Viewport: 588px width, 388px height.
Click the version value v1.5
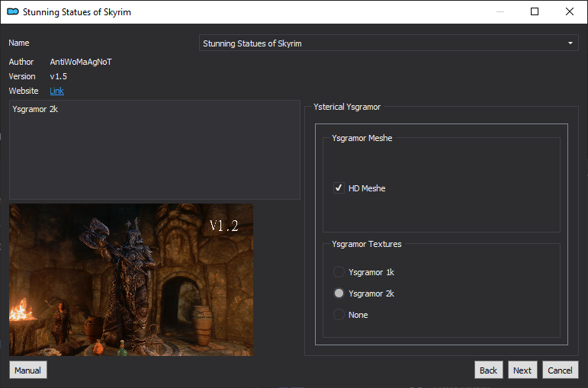pyautogui.click(x=59, y=76)
